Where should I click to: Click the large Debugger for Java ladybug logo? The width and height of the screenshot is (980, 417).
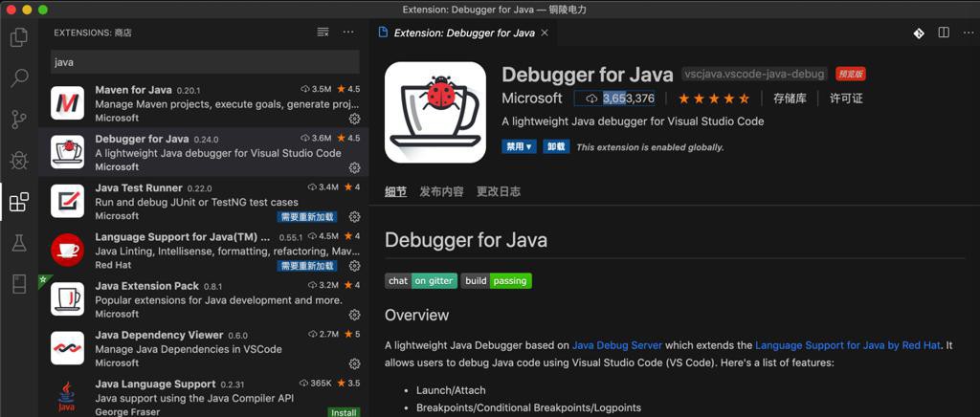435,112
